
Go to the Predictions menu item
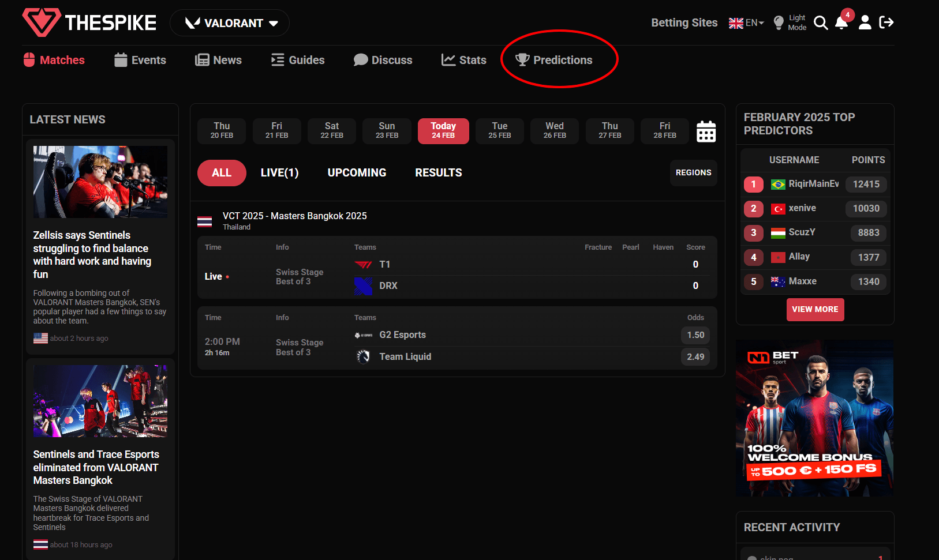pos(554,60)
